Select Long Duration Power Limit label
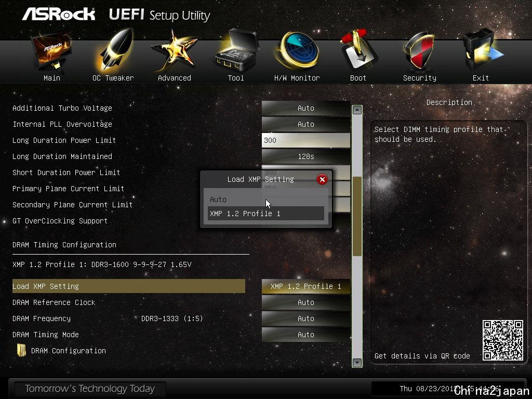 click(64, 140)
